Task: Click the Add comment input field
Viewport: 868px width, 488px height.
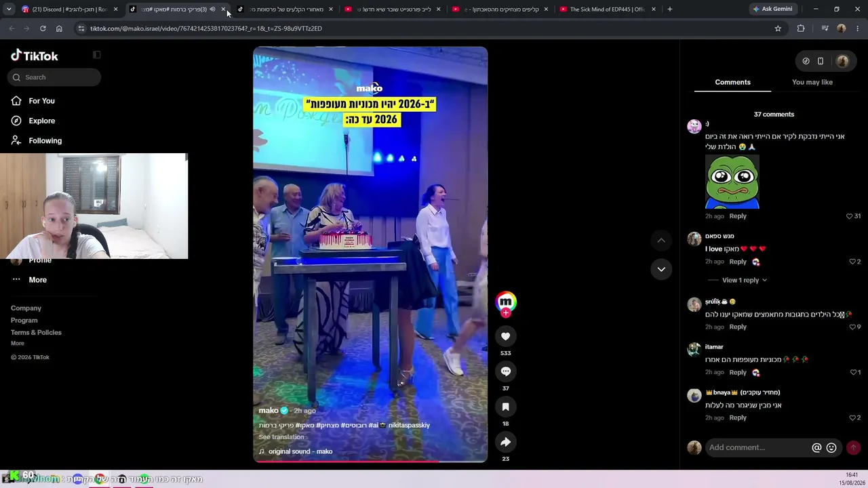Action: pos(757,447)
